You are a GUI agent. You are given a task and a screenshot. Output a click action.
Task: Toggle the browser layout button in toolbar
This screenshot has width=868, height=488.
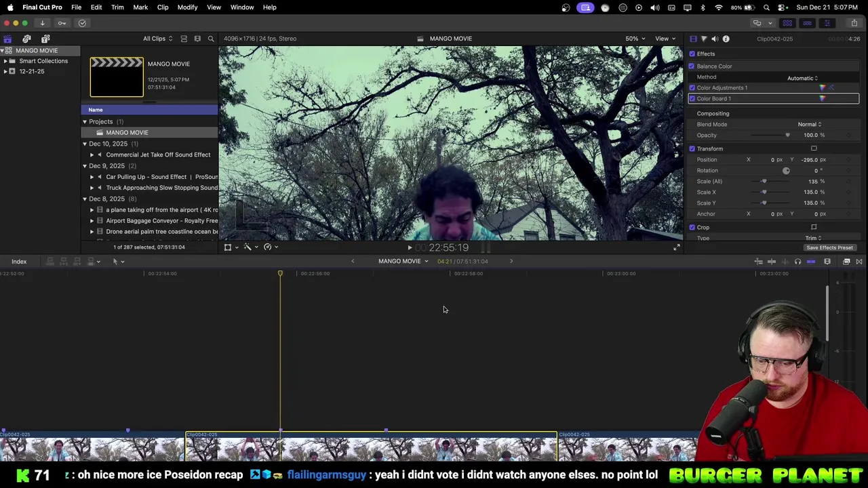coord(787,23)
